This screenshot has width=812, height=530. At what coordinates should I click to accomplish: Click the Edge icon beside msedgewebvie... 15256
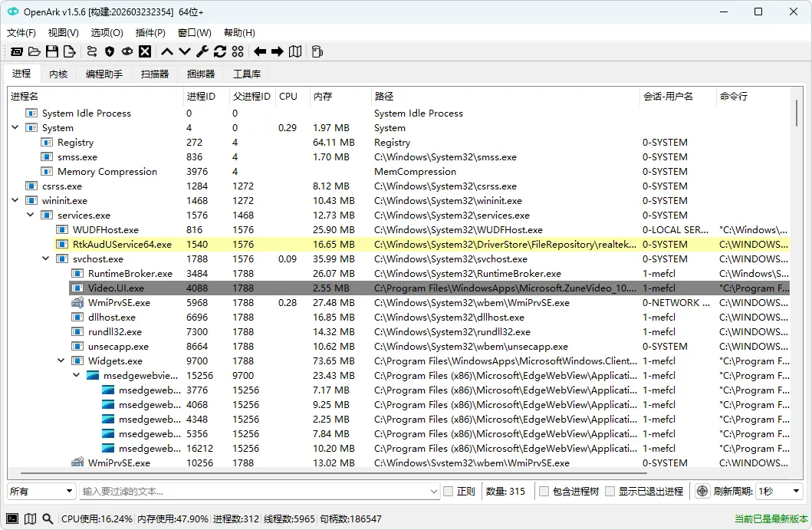click(x=93, y=375)
